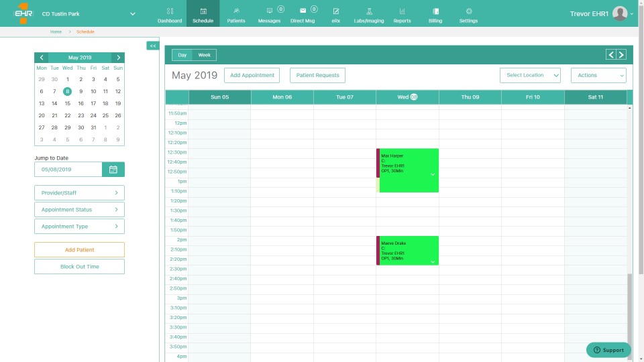This screenshot has width=644, height=362.
Task: Expand Appointment Status filter
Action: 79,210
